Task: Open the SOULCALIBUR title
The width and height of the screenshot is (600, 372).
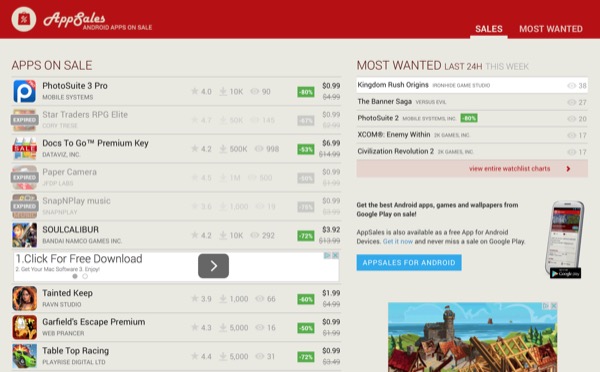Action: 70,230
